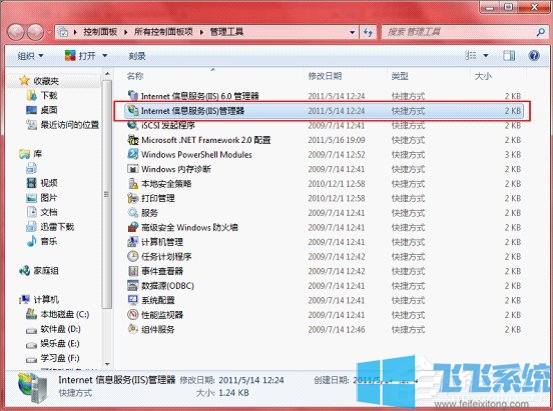Open 学习盘 (F:) drive
The width and height of the screenshot is (553, 411).
(60, 358)
